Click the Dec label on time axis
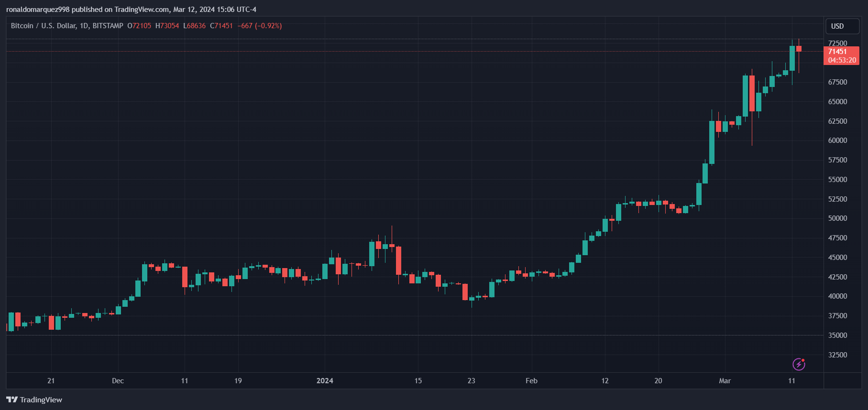Image resolution: width=868 pixels, height=410 pixels. pyautogui.click(x=118, y=381)
